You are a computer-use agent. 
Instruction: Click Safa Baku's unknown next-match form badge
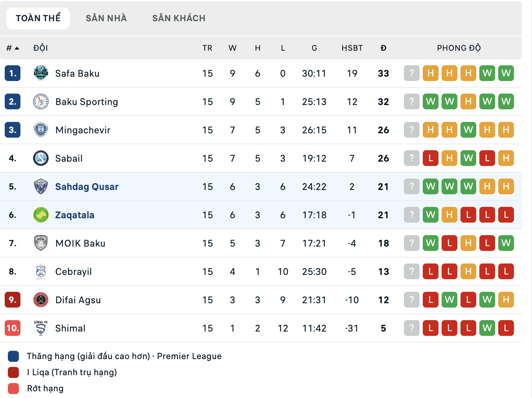pos(411,73)
